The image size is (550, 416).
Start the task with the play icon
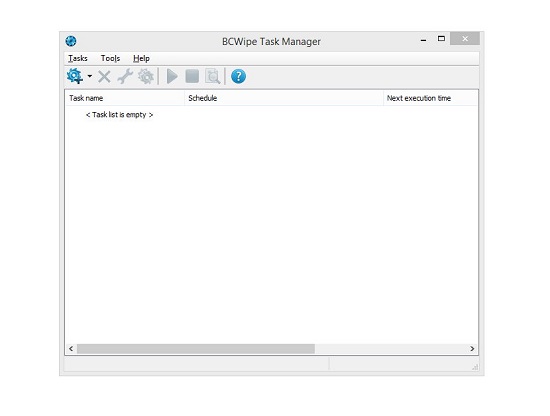pyautogui.click(x=172, y=76)
